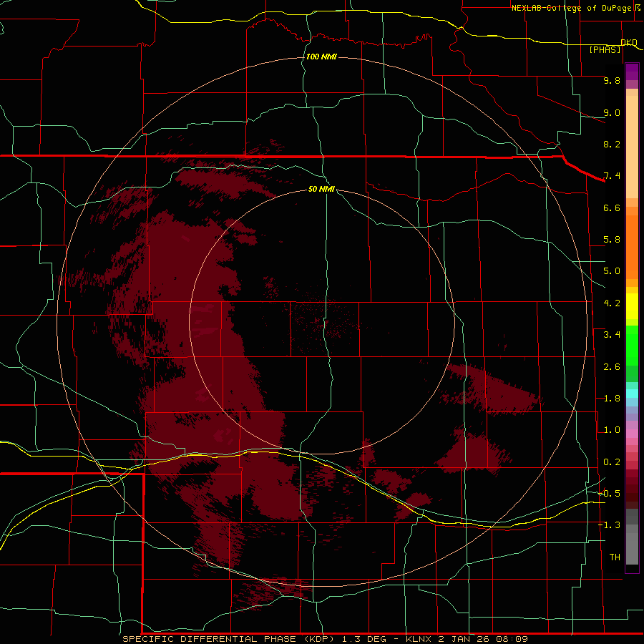Click the 4.2 scale label
This screenshot has width=644, height=644.
coord(612,303)
